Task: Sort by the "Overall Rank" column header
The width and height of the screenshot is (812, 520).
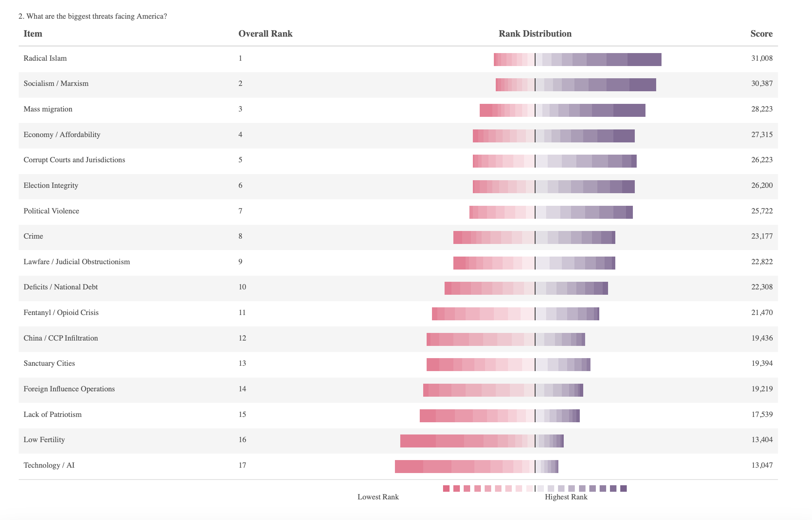Action: [265, 34]
